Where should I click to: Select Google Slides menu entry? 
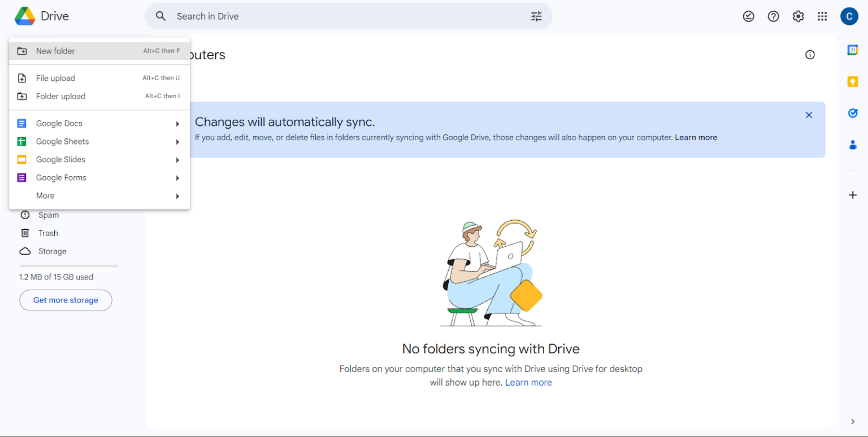pyautogui.click(x=99, y=159)
